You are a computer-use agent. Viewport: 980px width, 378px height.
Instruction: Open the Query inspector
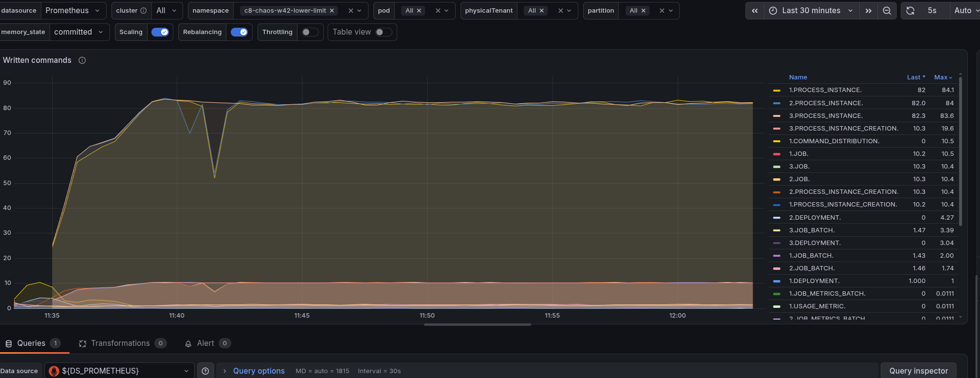(x=919, y=371)
